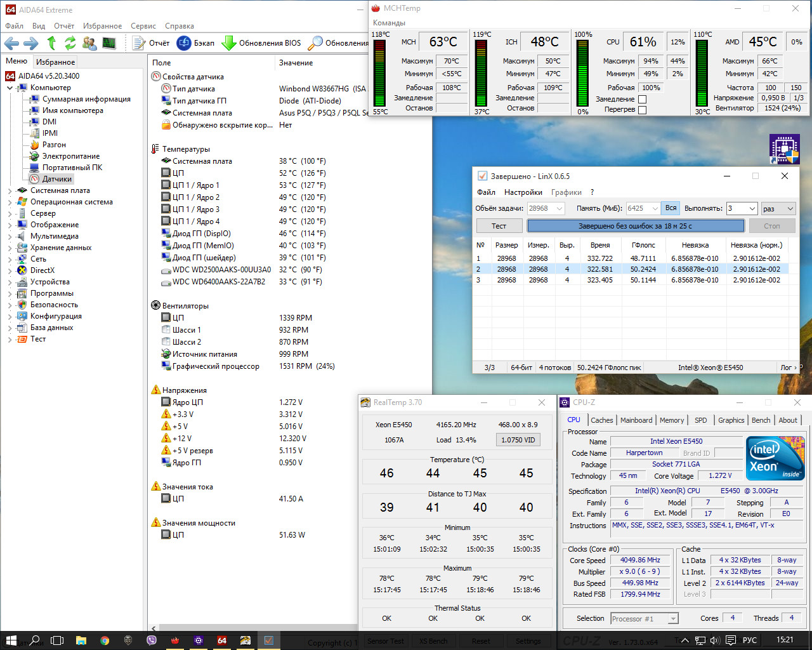Click the green-graph monitor icon in AIDA64 toolbar

coord(109,43)
